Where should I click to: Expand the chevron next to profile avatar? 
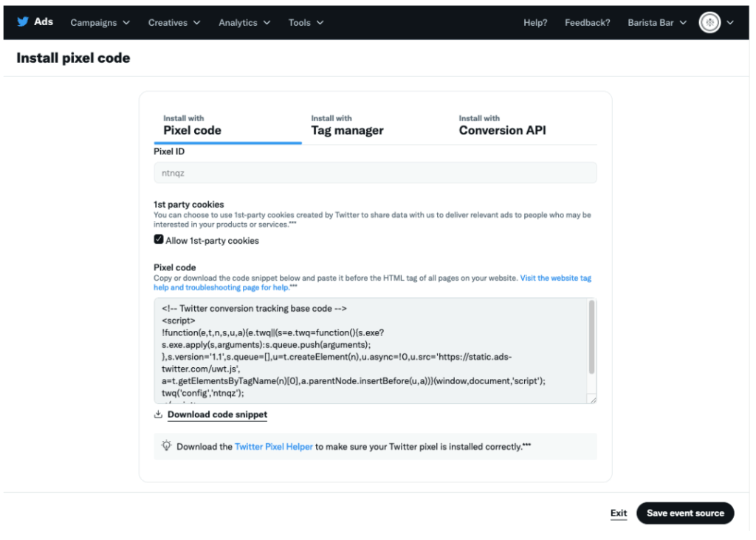click(730, 23)
